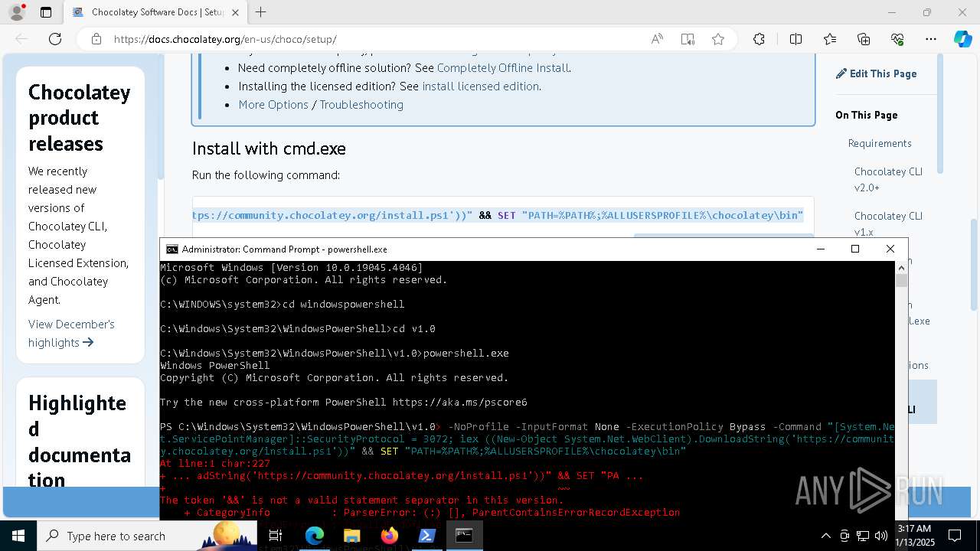Open volume tray icon
Viewport: 980px width, 551px height.
[x=881, y=536]
